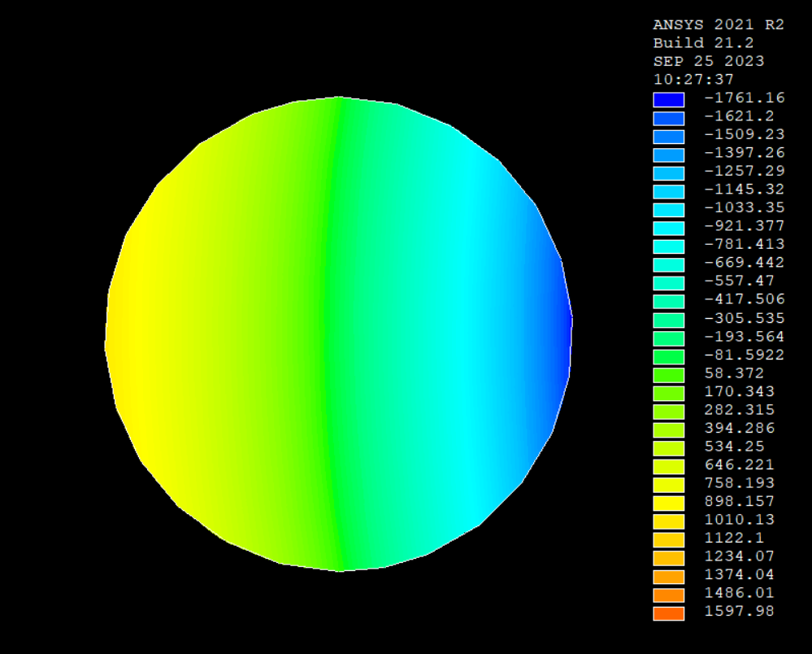Click the color box beside 758.193
812x654 pixels.
(x=669, y=485)
